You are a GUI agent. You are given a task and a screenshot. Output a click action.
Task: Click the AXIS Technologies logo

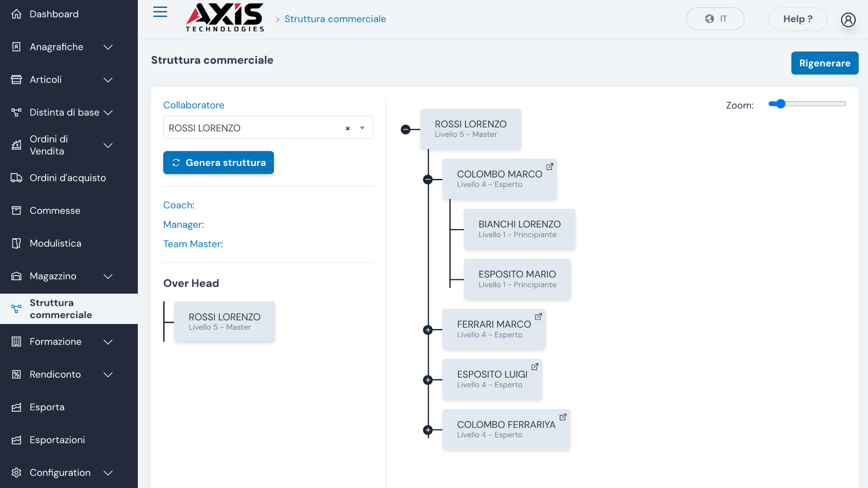[225, 18]
